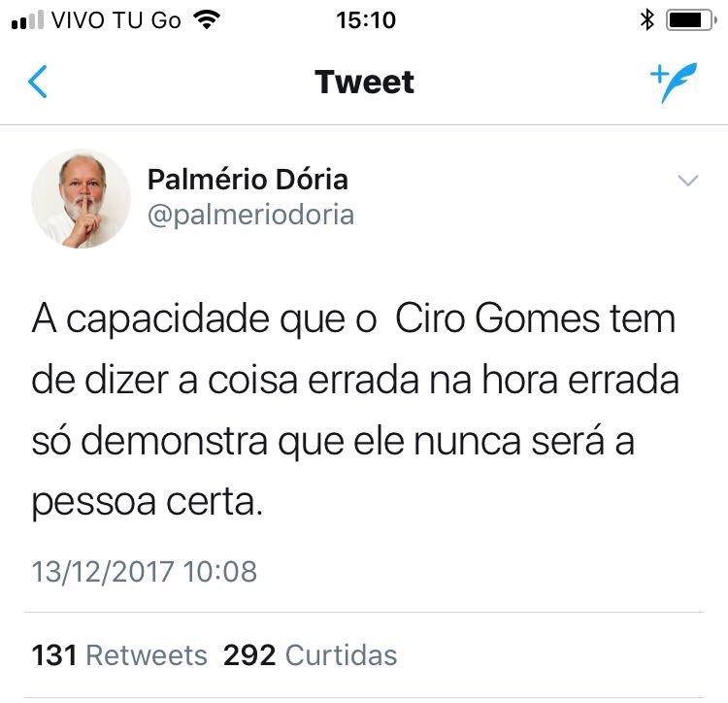Tap the battery indicator icon
This screenshot has width=728, height=703.
coord(691,20)
